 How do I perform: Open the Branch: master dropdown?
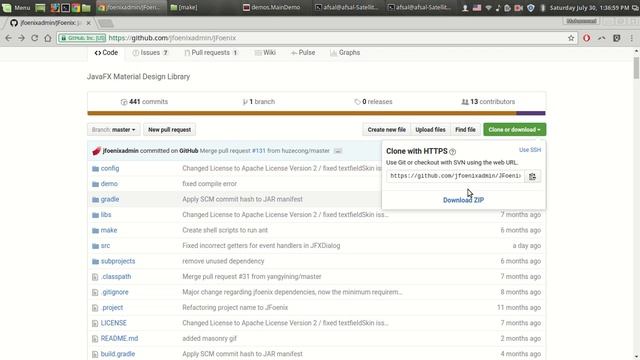(x=113, y=130)
